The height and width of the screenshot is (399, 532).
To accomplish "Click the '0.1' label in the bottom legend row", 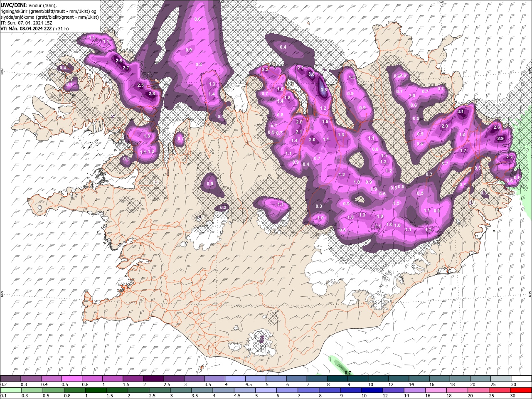I will pos(3,396).
